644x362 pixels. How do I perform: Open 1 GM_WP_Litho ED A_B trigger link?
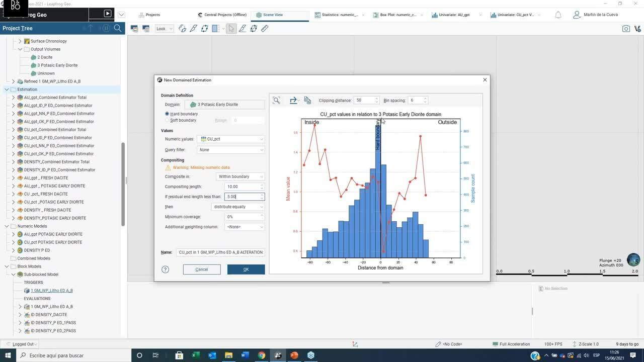click(x=52, y=291)
